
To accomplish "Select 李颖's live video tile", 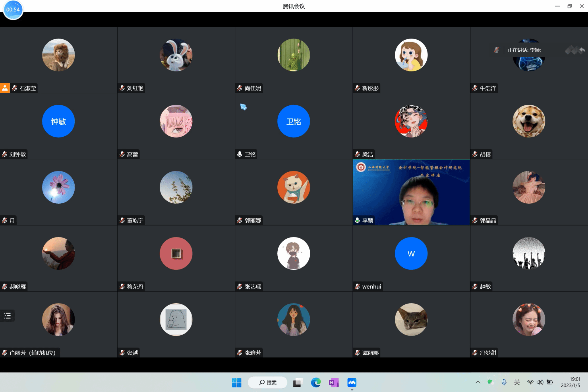I will pos(411,192).
